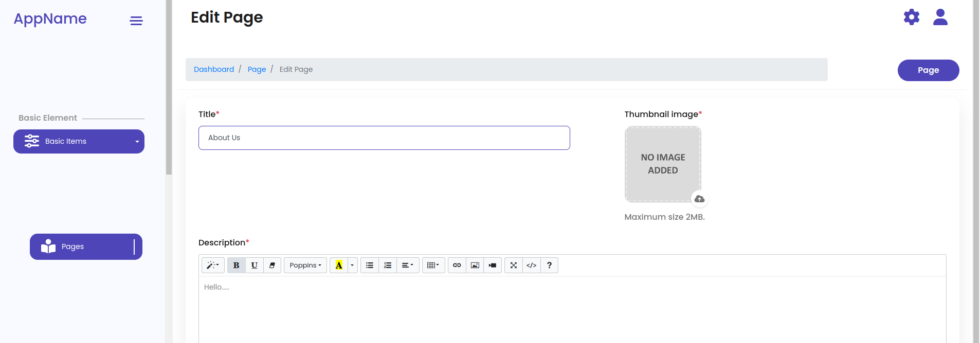980x343 pixels.
Task: Switch to code view in editor
Action: tap(531, 265)
